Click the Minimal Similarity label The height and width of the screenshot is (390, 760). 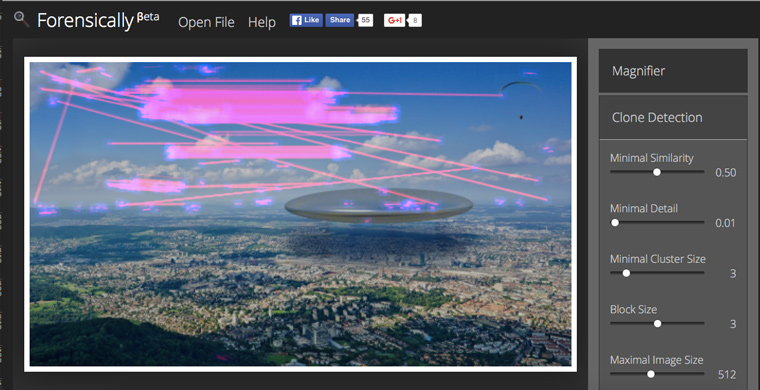(651, 158)
